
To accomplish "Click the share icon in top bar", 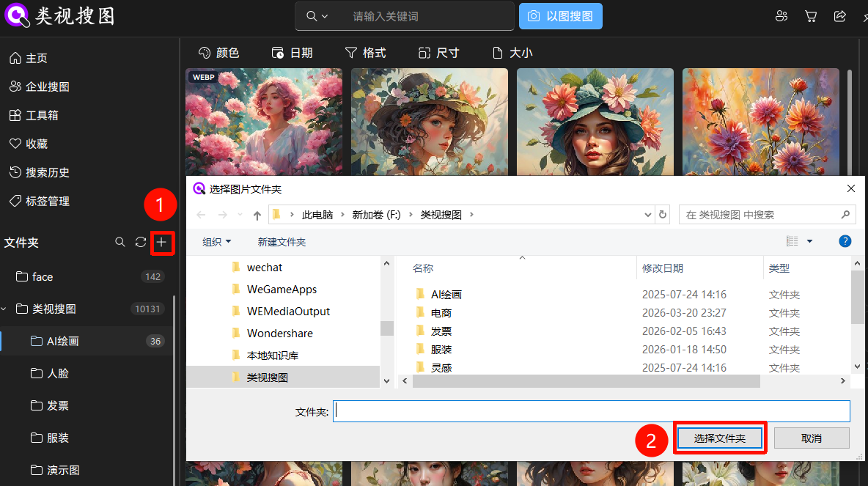I will (x=839, y=16).
